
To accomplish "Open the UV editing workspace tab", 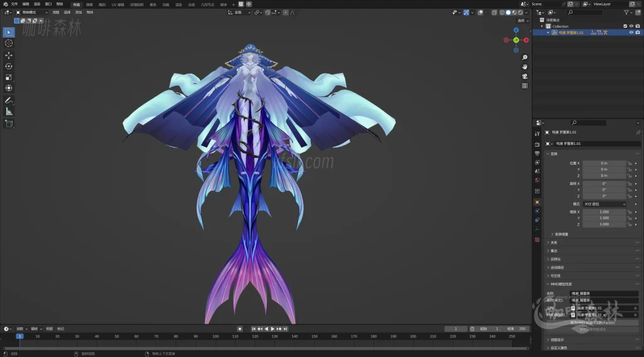I will click(118, 4).
